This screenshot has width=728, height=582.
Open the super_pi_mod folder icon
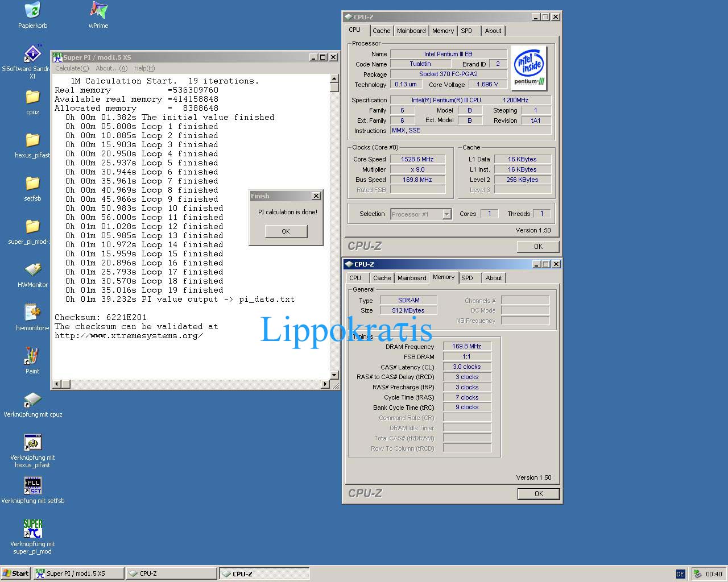pos(32,226)
